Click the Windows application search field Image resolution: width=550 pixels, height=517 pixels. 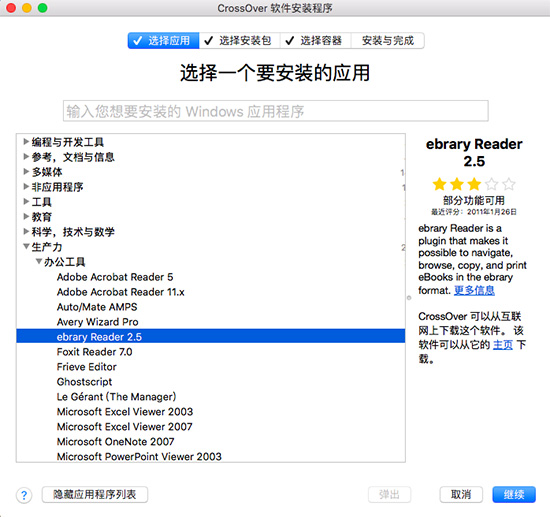pos(276,111)
